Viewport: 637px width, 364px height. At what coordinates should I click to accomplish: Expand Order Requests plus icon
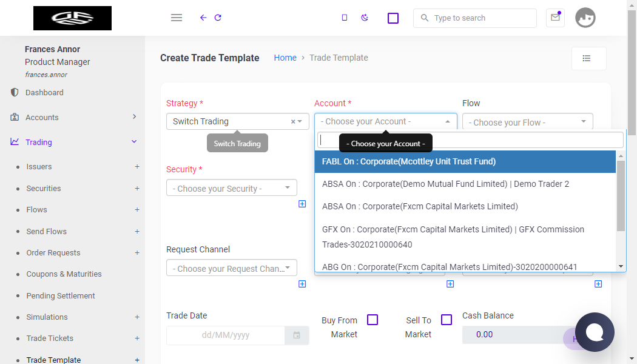[x=137, y=253]
